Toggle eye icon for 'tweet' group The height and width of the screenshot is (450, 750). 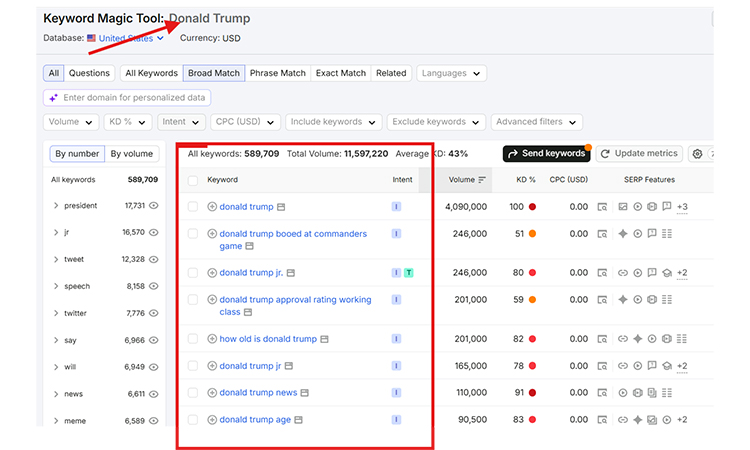tap(154, 259)
